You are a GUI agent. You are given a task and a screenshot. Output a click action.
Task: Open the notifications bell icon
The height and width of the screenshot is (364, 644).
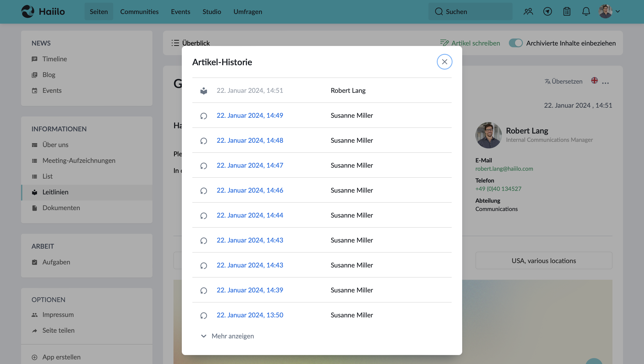coord(586,12)
